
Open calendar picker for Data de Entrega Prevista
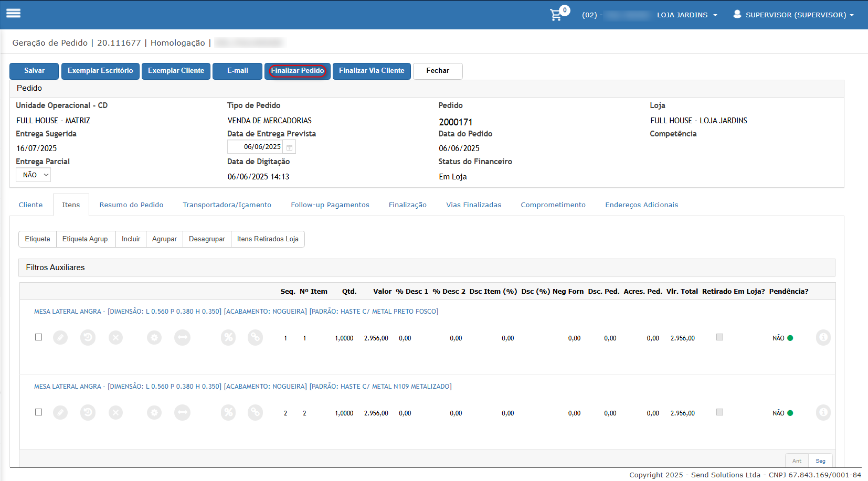point(289,147)
